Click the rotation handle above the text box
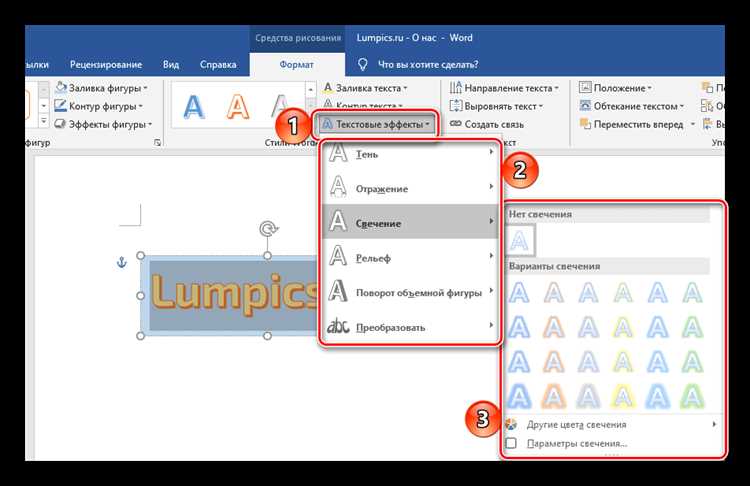Viewport: 750px width, 486px height. [x=268, y=229]
